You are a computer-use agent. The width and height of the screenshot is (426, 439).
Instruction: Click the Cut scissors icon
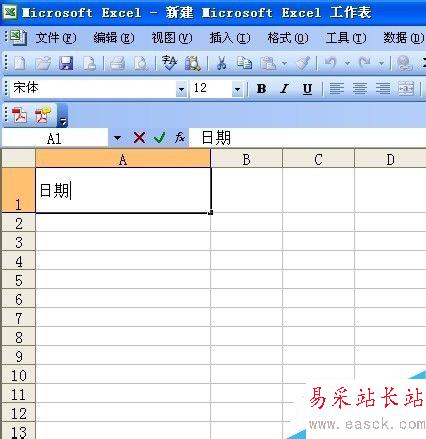click(221, 63)
